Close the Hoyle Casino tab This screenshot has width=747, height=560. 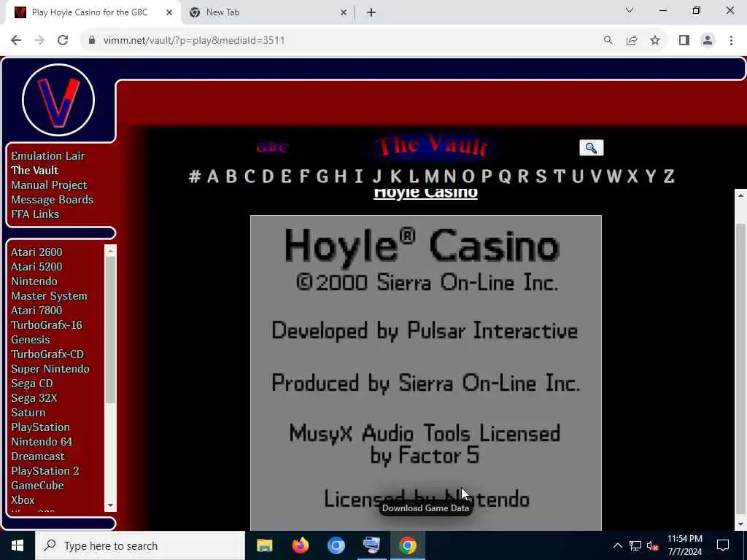(x=169, y=12)
